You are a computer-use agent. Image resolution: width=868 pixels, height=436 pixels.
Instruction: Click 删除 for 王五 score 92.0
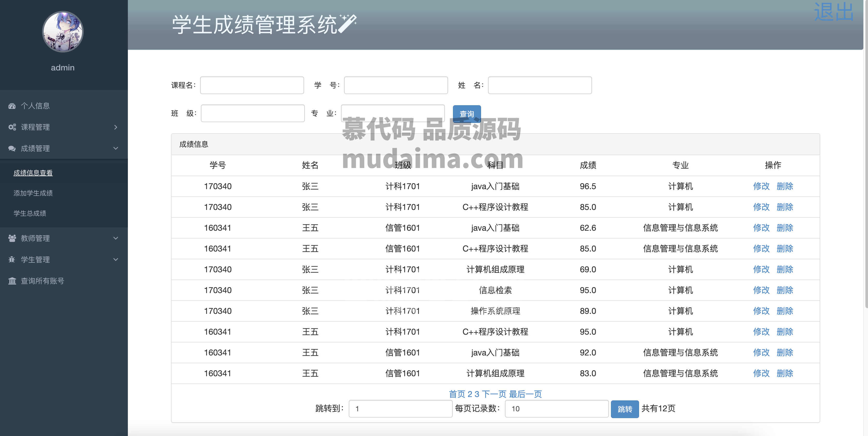point(785,352)
